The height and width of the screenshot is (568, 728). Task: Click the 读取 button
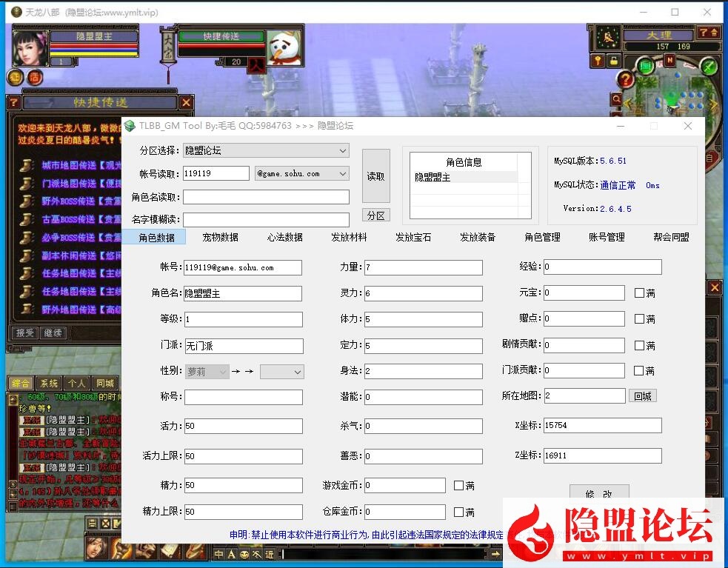click(375, 176)
